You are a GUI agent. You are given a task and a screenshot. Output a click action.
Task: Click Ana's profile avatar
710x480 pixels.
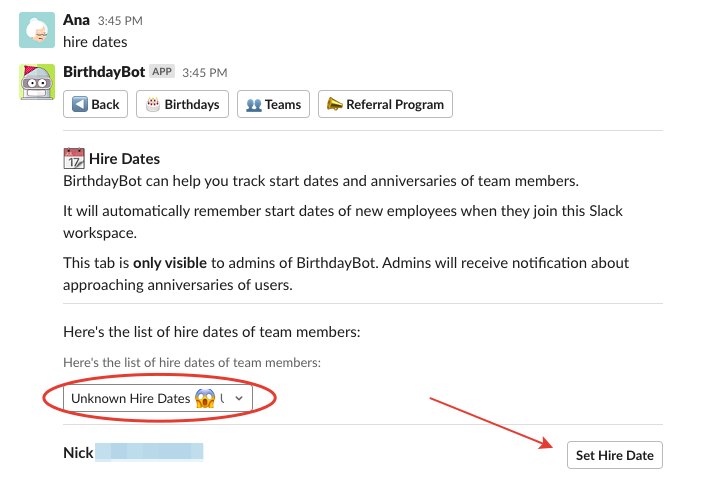pyautogui.click(x=37, y=31)
